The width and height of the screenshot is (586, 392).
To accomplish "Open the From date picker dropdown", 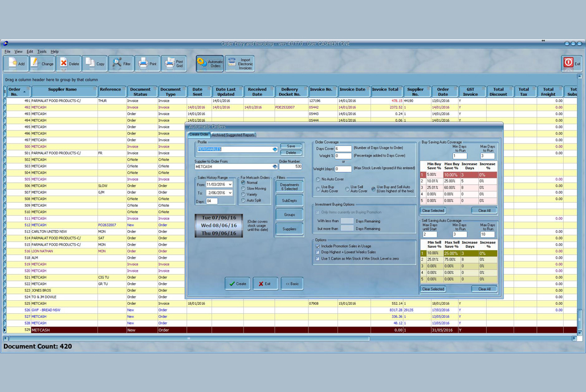I will [229, 185].
